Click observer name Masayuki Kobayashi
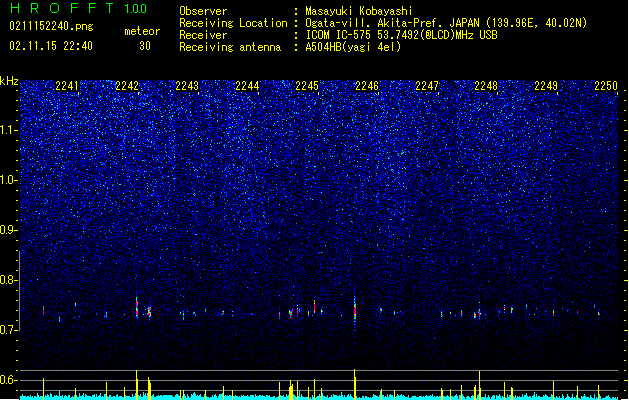This screenshot has width=629, height=400. pyautogui.click(x=359, y=11)
